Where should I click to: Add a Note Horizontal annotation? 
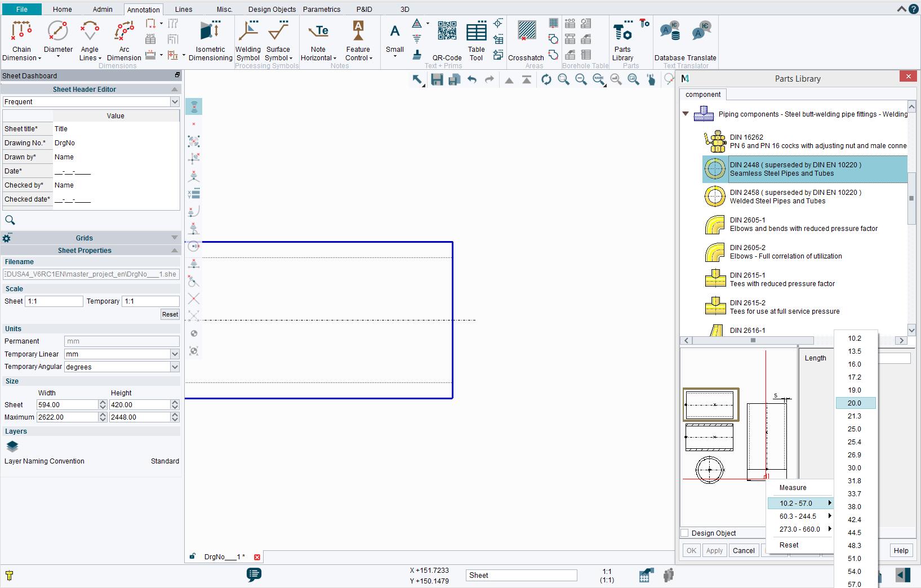pos(318,40)
